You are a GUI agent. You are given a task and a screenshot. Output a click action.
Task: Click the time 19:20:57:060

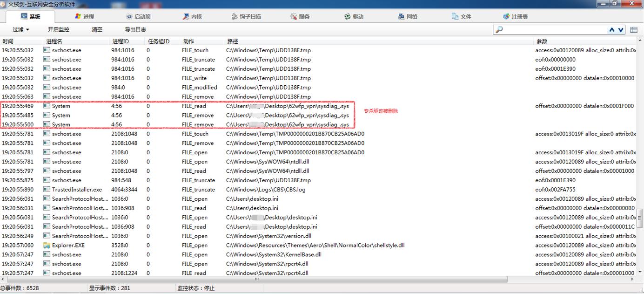[x=18, y=245]
